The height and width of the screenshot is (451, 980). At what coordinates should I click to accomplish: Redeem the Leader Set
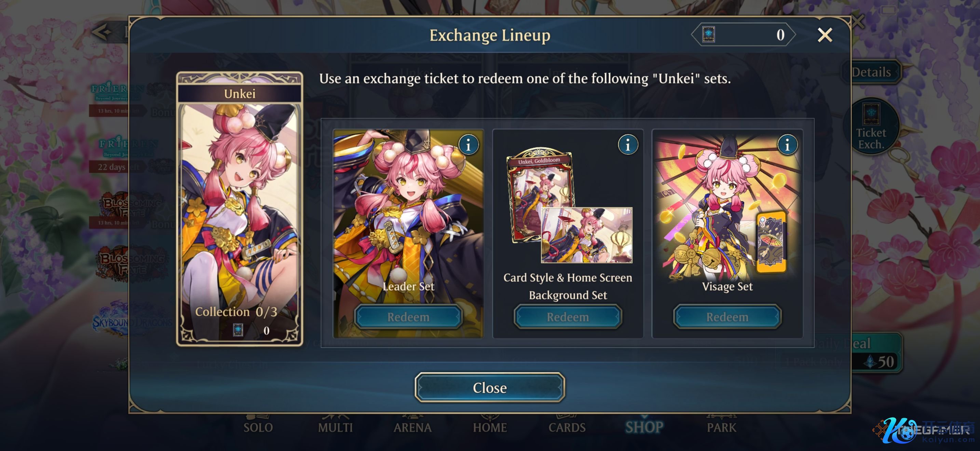point(408,317)
